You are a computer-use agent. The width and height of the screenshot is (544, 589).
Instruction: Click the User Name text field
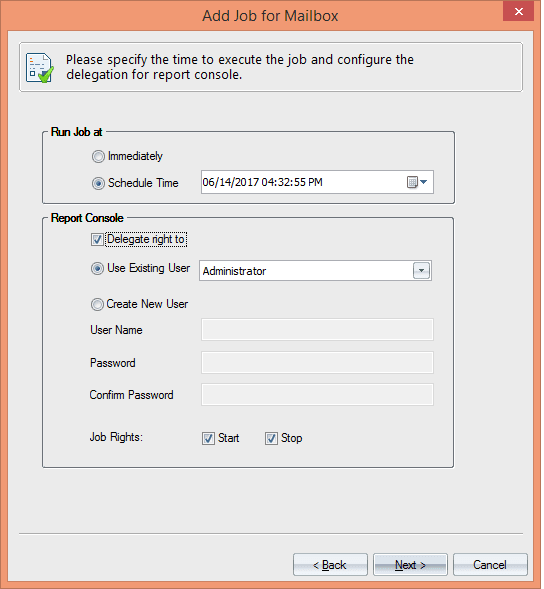pyautogui.click(x=317, y=330)
